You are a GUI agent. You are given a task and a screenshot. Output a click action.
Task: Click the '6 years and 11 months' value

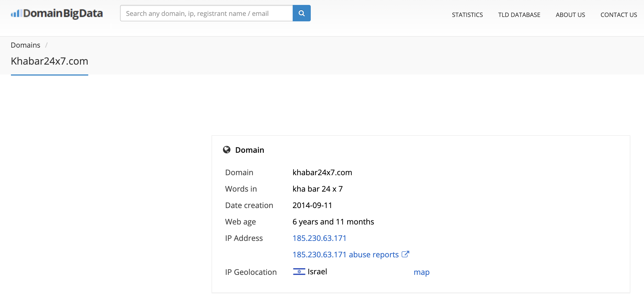[x=333, y=222]
